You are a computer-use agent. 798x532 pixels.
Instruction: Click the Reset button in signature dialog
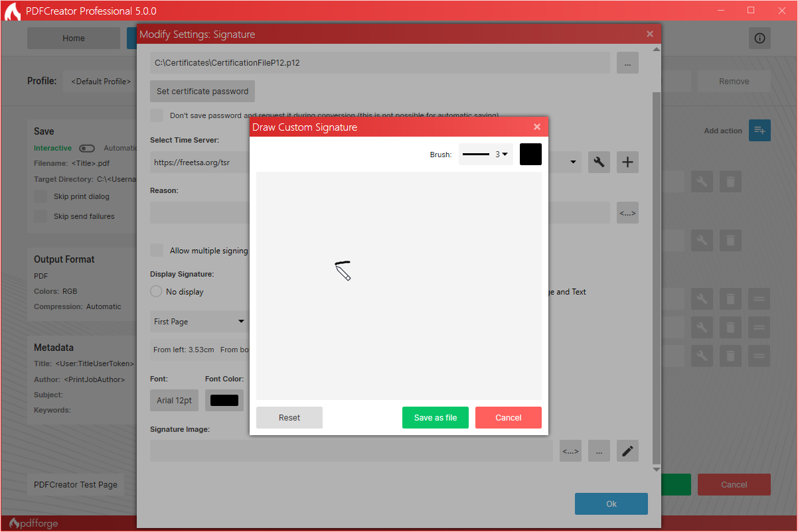click(x=289, y=417)
